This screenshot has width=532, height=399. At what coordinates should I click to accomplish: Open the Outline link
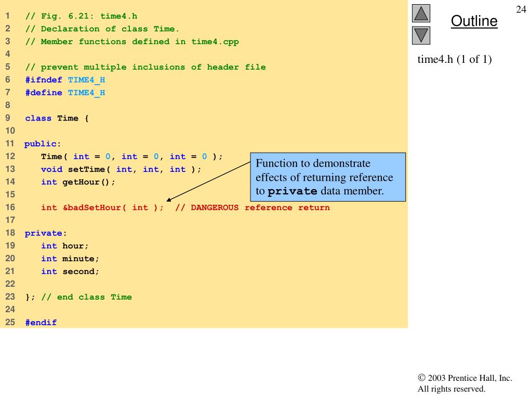click(474, 21)
